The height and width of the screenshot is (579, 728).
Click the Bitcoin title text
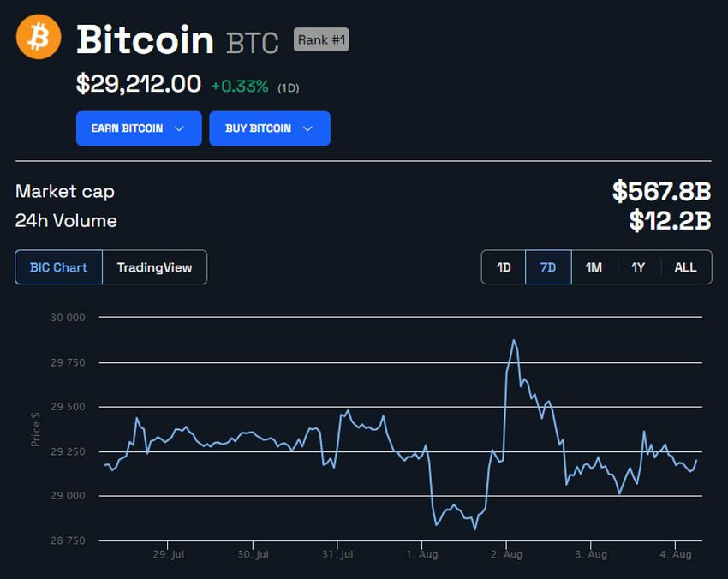146,39
